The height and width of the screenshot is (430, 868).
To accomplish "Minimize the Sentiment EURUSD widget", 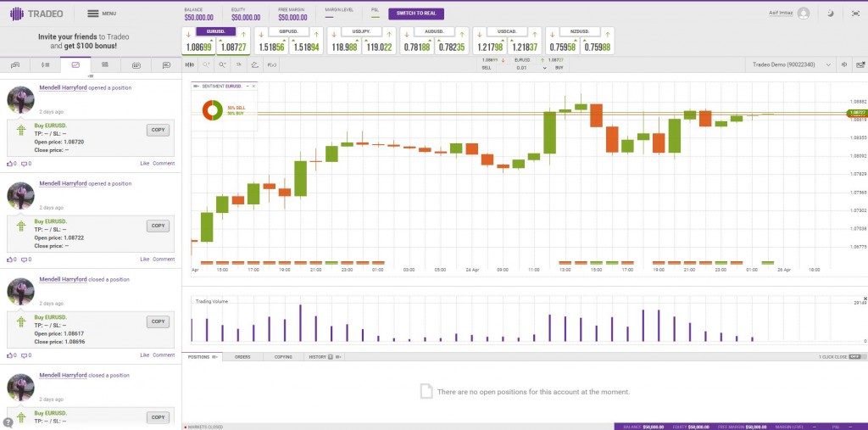I will point(248,87).
